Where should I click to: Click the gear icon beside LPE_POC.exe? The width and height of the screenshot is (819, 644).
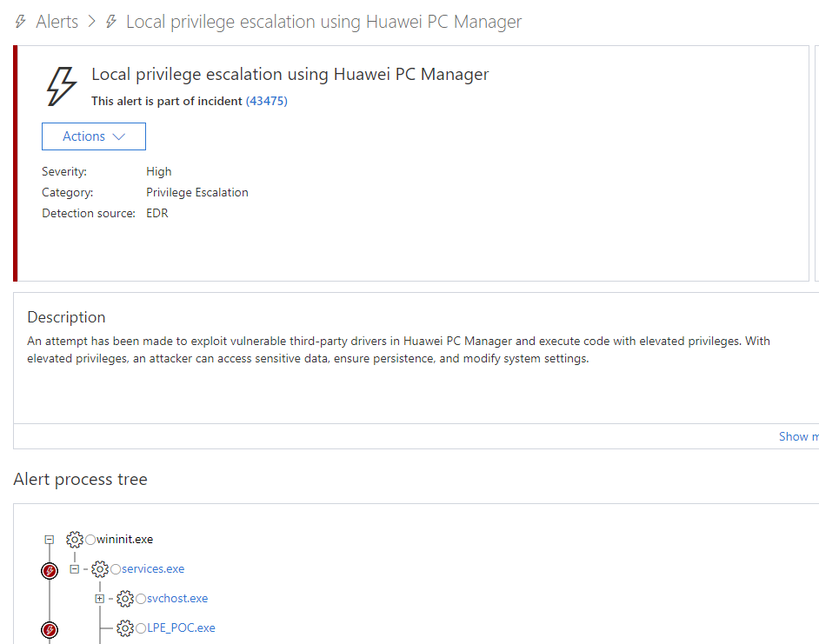[125, 627]
